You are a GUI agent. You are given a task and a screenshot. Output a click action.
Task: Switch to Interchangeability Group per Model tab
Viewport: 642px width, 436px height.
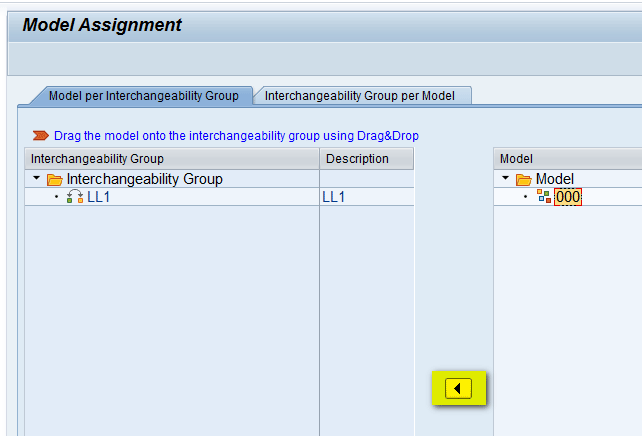click(x=360, y=96)
